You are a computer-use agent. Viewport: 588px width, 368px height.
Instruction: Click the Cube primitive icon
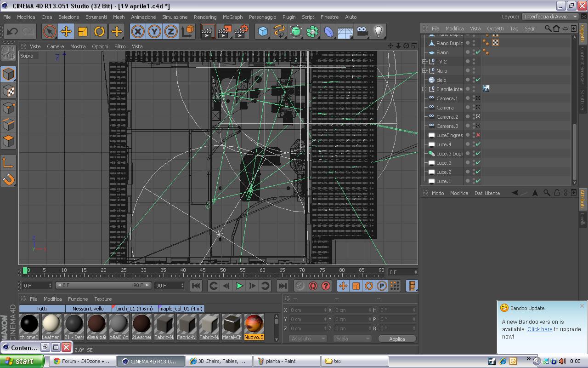263,31
